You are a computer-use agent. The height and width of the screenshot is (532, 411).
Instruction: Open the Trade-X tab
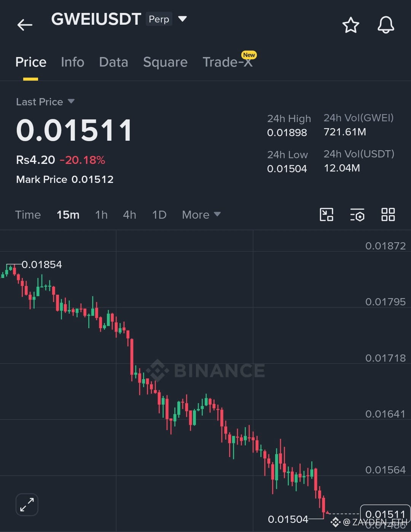pos(228,62)
